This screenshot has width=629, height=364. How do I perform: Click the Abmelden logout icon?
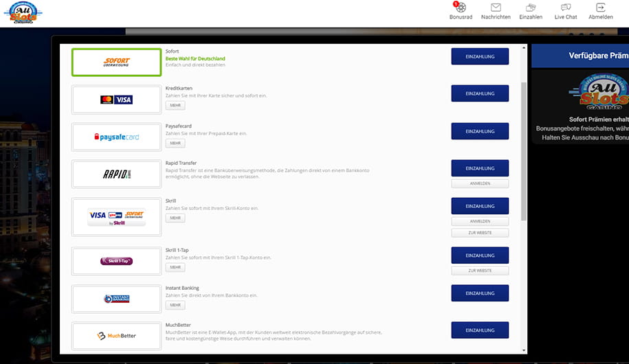pyautogui.click(x=601, y=8)
